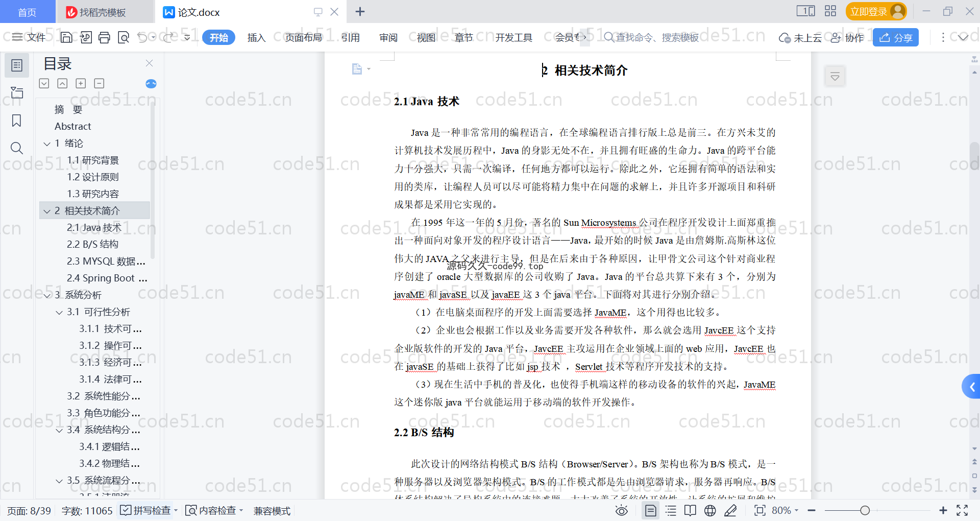The width and height of the screenshot is (980, 521).
Task: Switch to page layout view icon
Action: point(650,510)
